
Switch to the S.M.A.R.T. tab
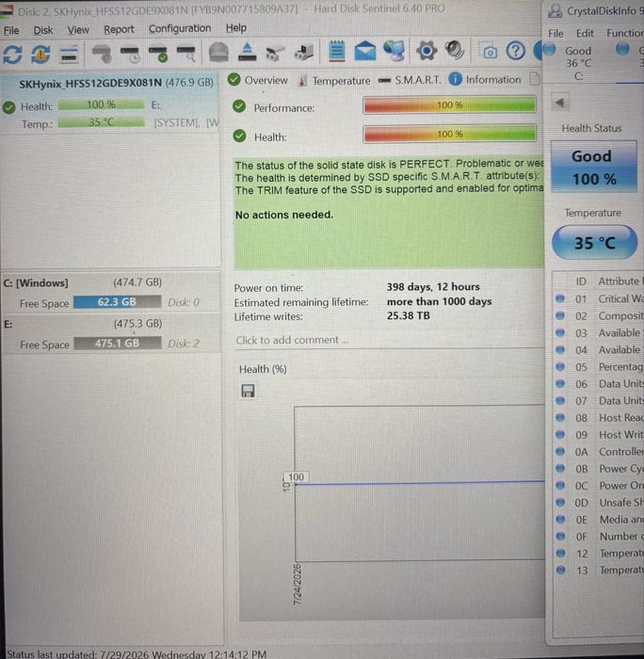[410, 80]
